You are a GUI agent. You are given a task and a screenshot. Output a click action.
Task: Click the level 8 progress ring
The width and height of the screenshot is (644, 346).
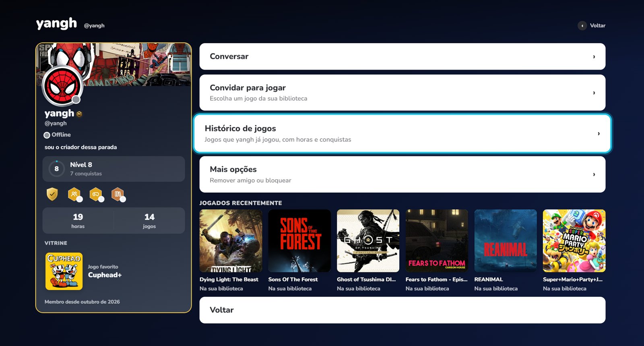coord(56,169)
